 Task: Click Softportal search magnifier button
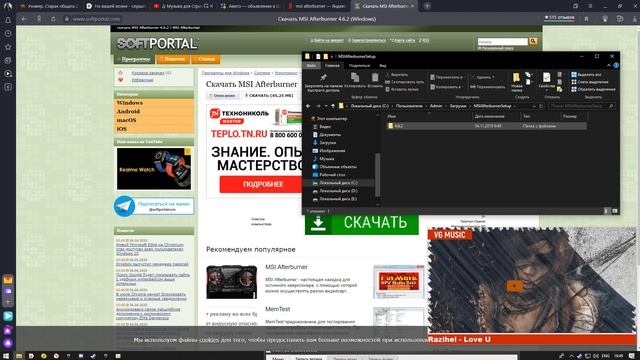533,41
